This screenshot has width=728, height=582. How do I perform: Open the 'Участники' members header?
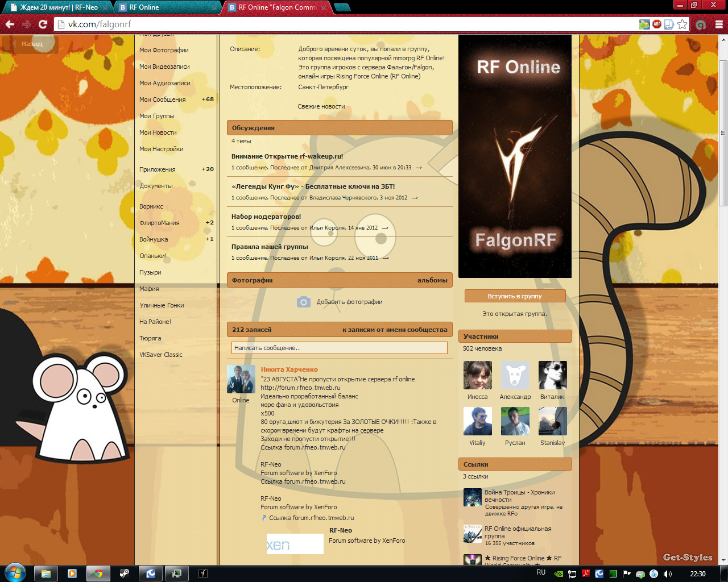point(515,336)
